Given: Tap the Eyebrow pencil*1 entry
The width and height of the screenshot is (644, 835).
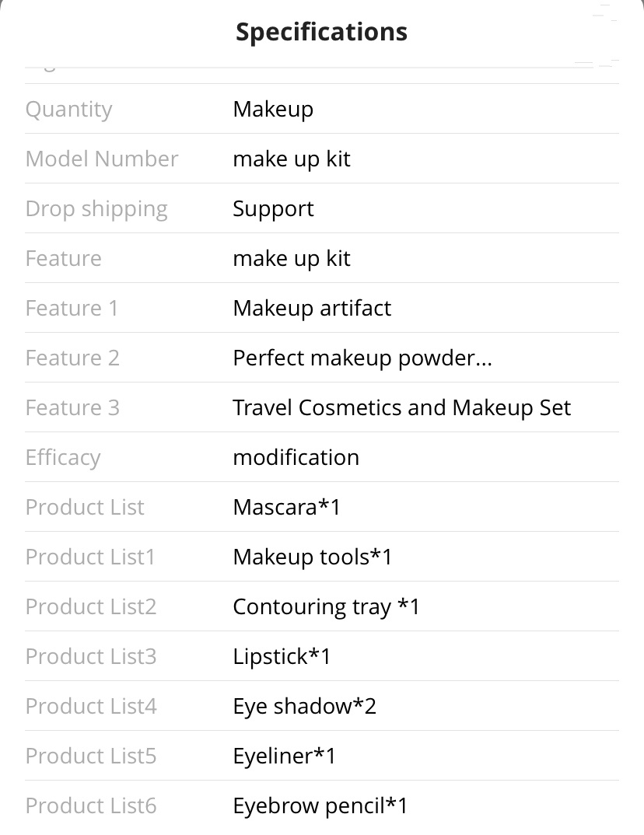Looking at the screenshot, I should [320, 805].
